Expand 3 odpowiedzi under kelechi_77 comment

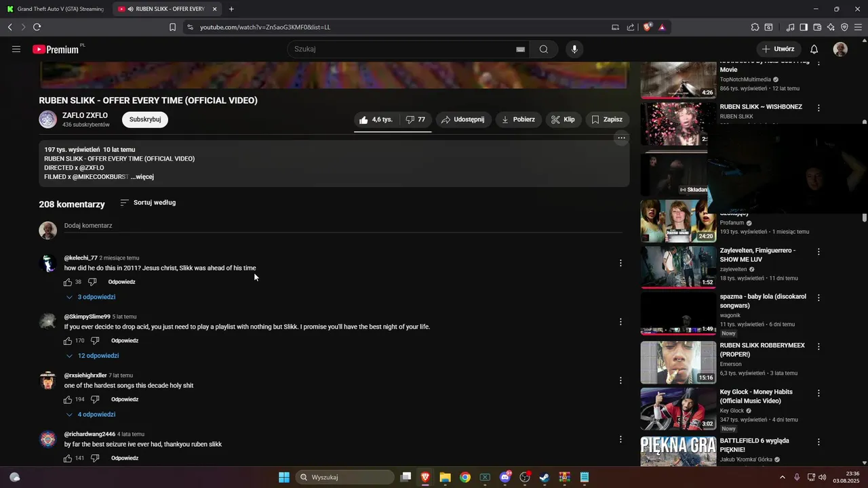[91, 297]
